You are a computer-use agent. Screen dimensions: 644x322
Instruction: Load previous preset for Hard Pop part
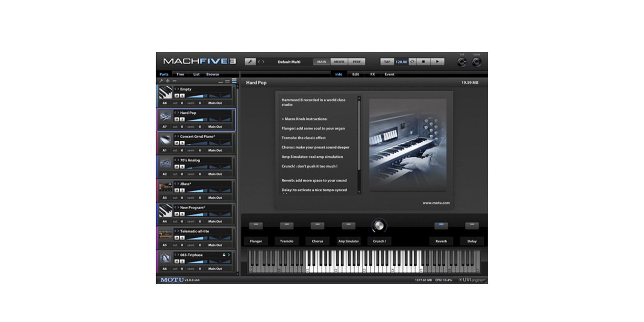tap(175, 113)
